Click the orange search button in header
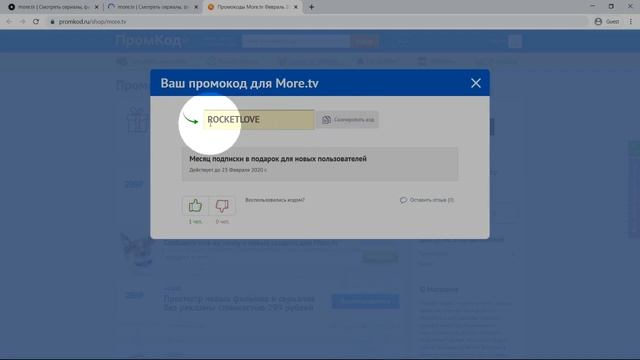The image size is (640, 360). [x=364, y=41]
